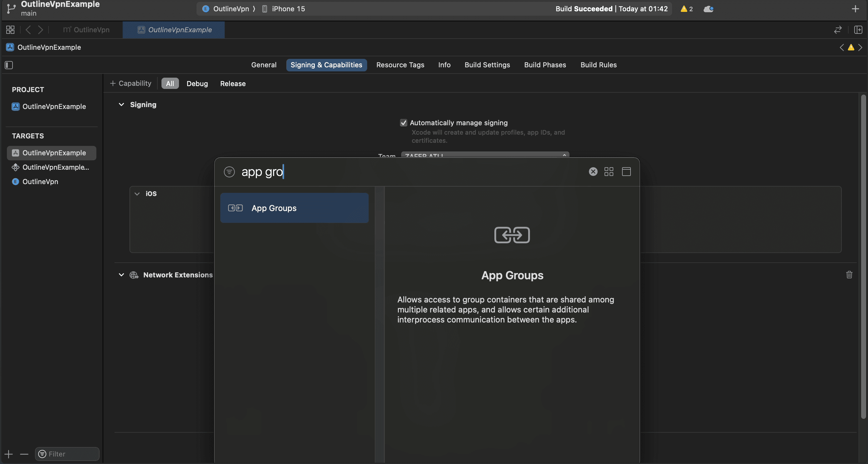Click the iPhone 15 device icon

point(264,9)
